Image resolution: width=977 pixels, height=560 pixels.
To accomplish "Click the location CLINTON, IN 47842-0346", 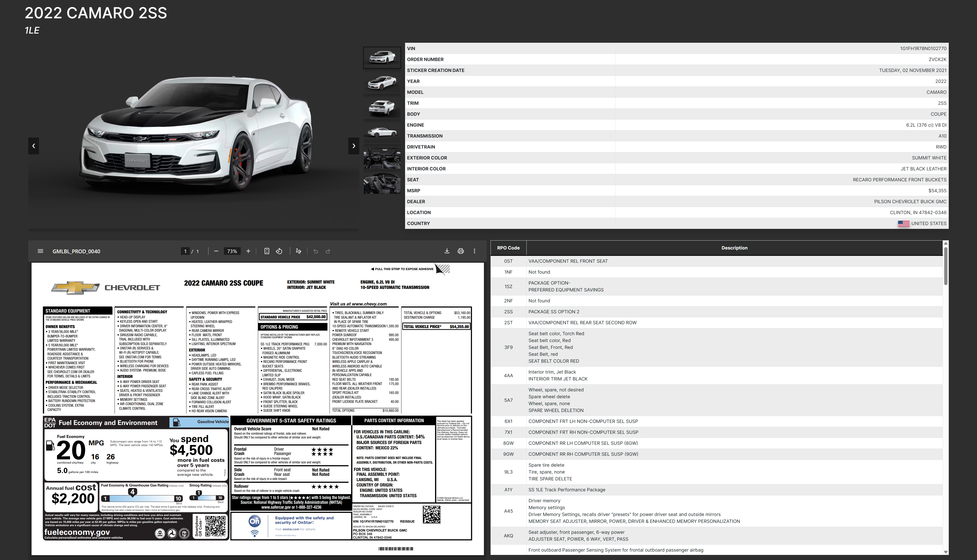I will click(x=918, y=213).
